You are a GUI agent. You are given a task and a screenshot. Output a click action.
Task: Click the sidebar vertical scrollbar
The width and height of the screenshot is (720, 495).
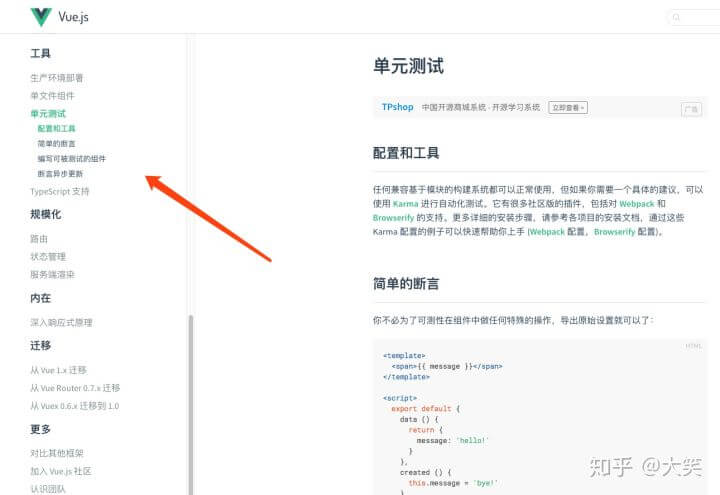[190, 400]
